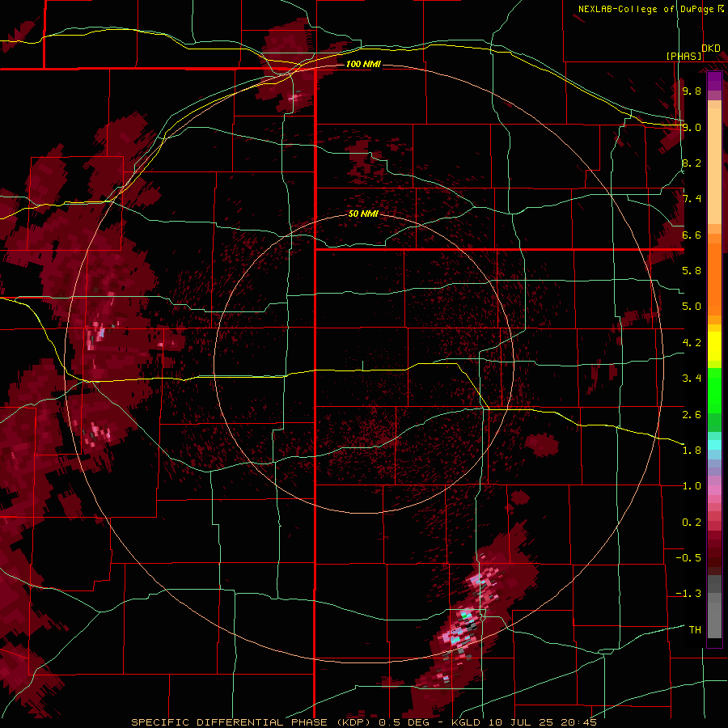This screenshot has height=728, width=728.
Task: Click the 10 JUL 25 date text
Action: [521, 722]
